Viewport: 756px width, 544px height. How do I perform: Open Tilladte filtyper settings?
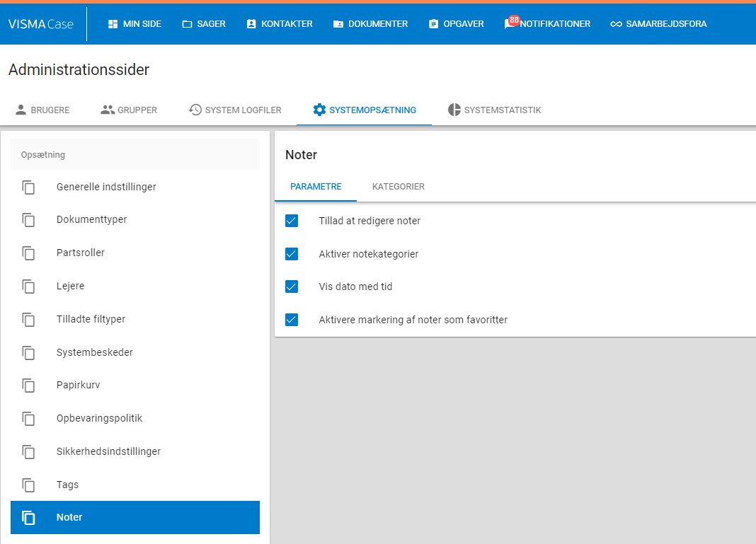click(x=135, y=320)
